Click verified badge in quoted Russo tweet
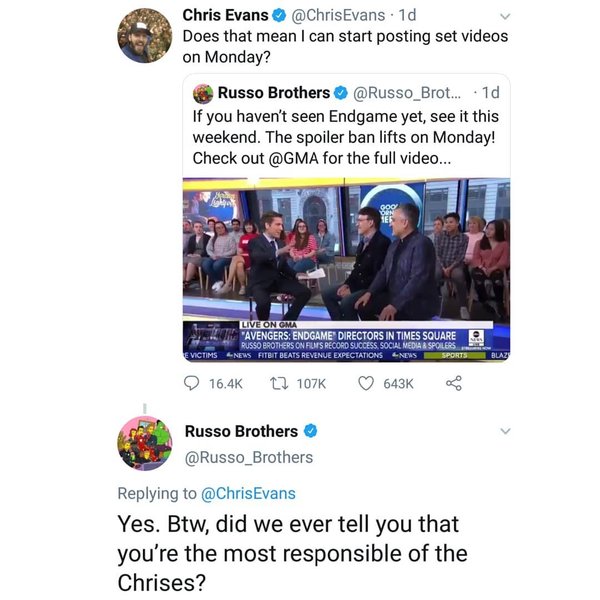The height and width of the screenshot is (600, 600). click(x=341, y=93)
